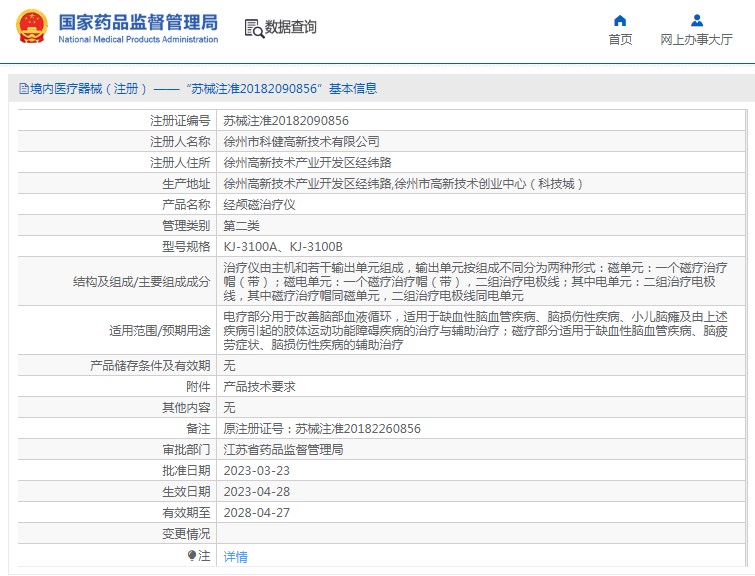This screenshot has height=576, width=755.
Task: Click the empty 变更情况 value cell
Action: pos(481,534)
